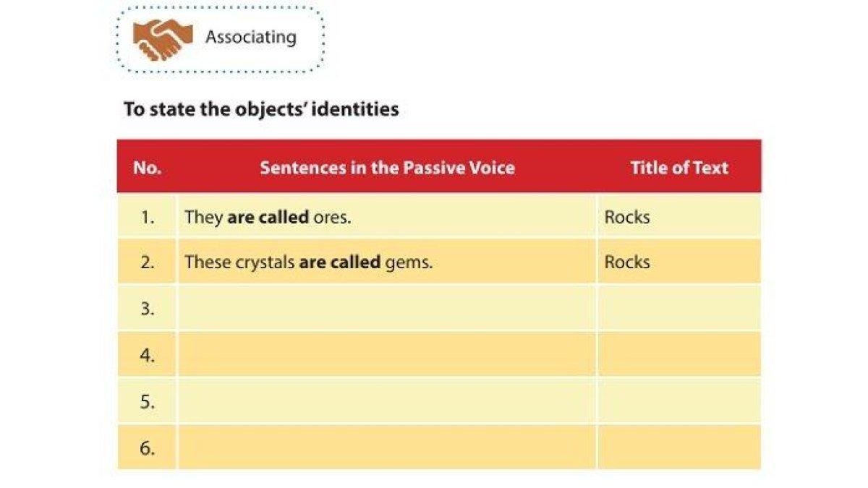
Task: Click the empty title cell in row 3
Action: (x=678, y=309)
